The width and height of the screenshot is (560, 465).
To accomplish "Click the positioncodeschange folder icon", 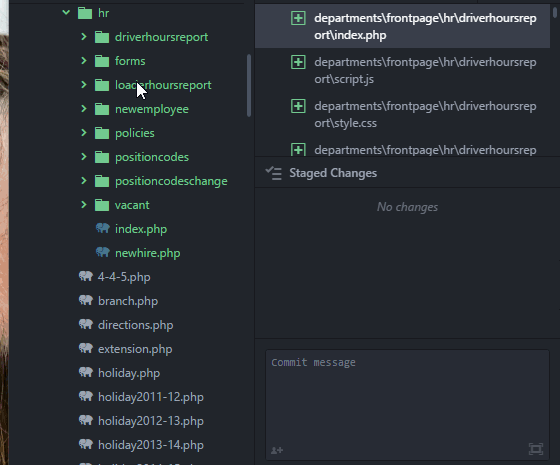I will pos(102,181).
